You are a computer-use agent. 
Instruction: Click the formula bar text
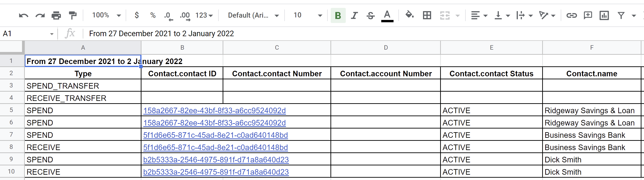[161, 33]
